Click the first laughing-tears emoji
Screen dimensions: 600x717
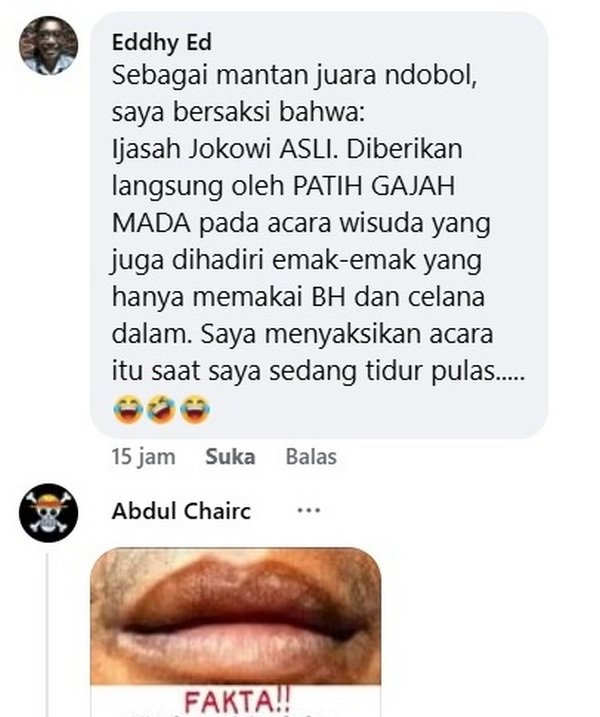click(128, 409)
